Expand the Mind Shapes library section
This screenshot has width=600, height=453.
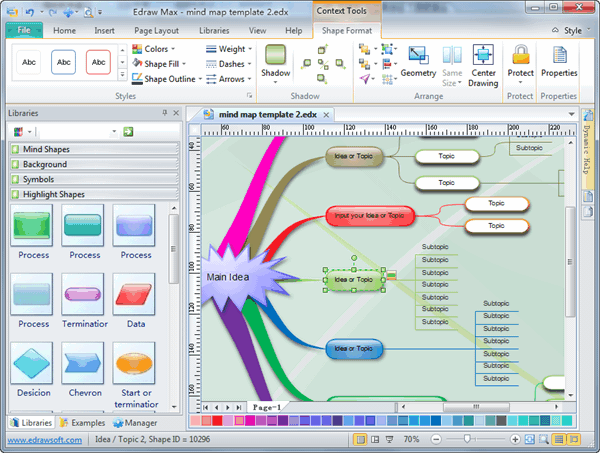click(46, 149)
